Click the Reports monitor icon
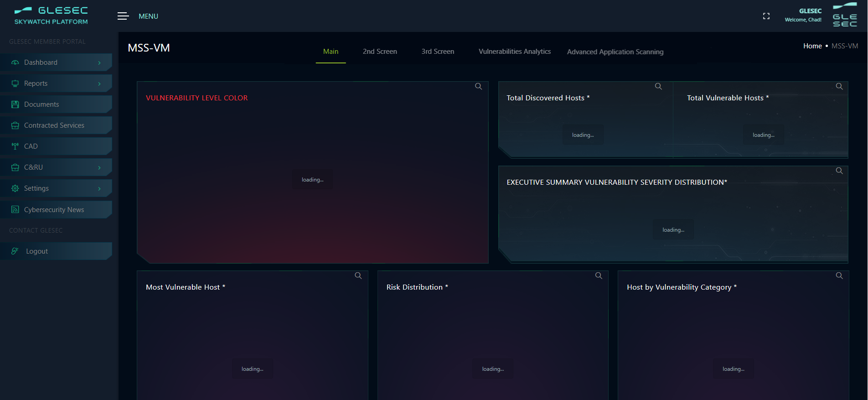Screen dimensions: 868x400 coord(15,83)
